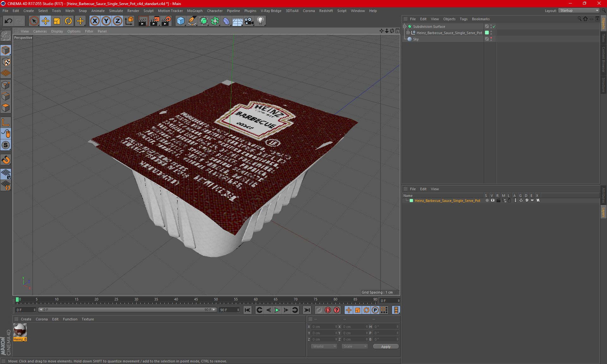Click the Apply button
This screenshot has width=607, height=364.
pos(386,347)
